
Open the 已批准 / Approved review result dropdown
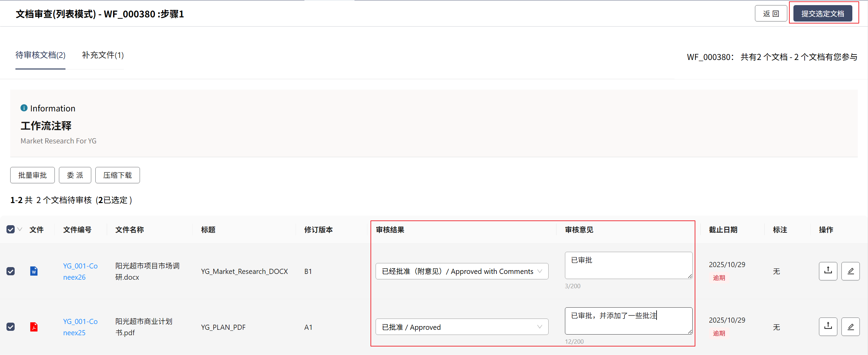(x=461, y=327)
